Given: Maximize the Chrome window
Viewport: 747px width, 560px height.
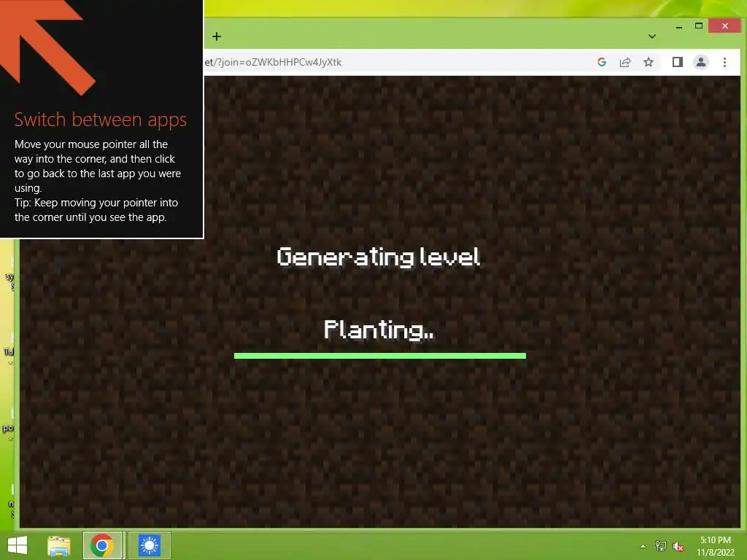Looking at the screenshot, I should tap(698, 26).
